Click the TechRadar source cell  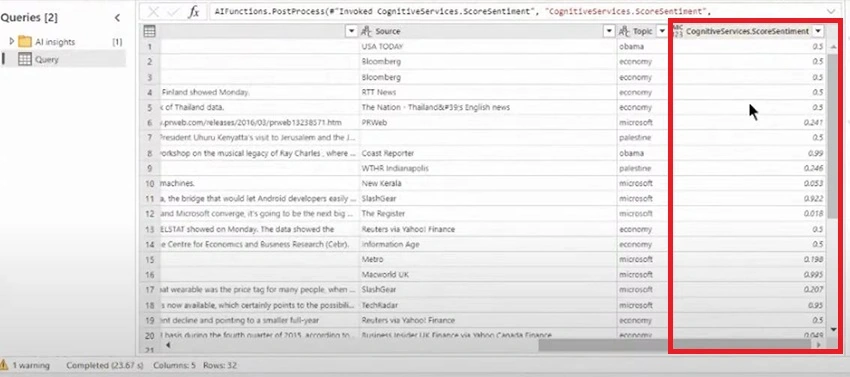tap(487, 305)
